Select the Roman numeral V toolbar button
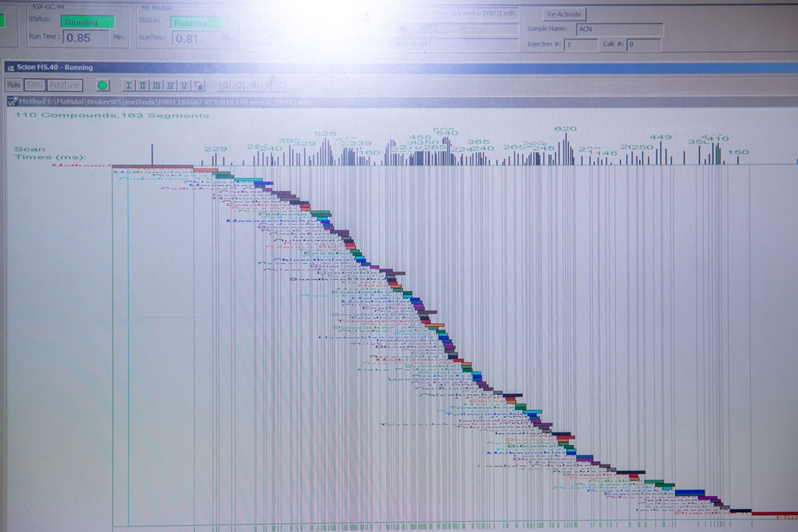 click(x=184, y=85)
